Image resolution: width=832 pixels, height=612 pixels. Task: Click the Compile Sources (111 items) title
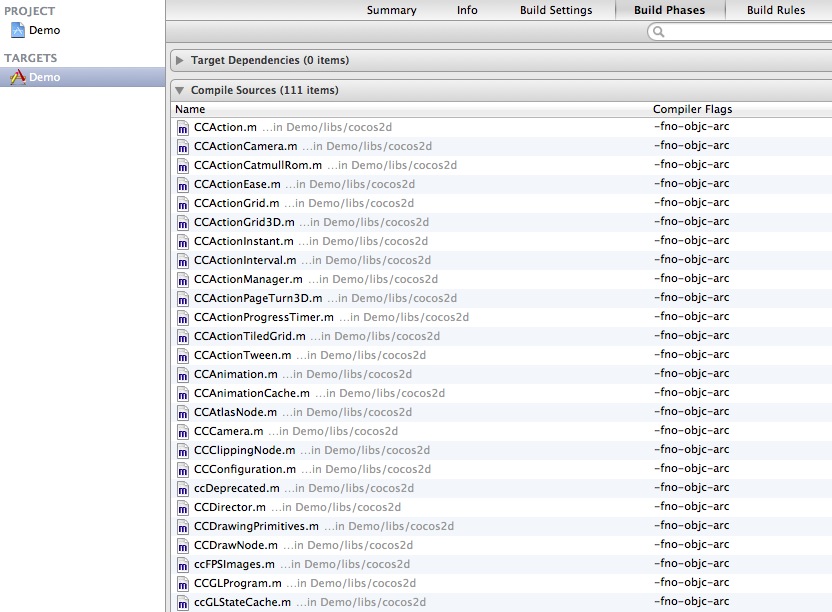pos(265,90)
